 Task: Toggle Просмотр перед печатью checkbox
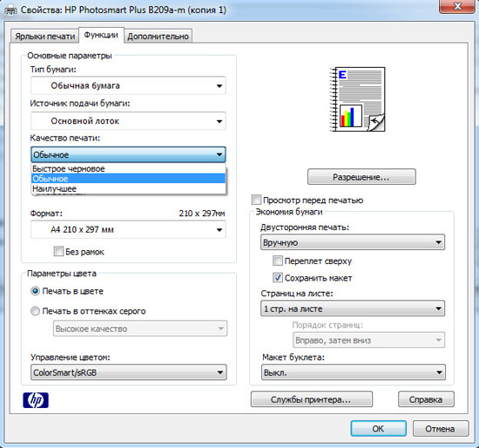[256, 200]
